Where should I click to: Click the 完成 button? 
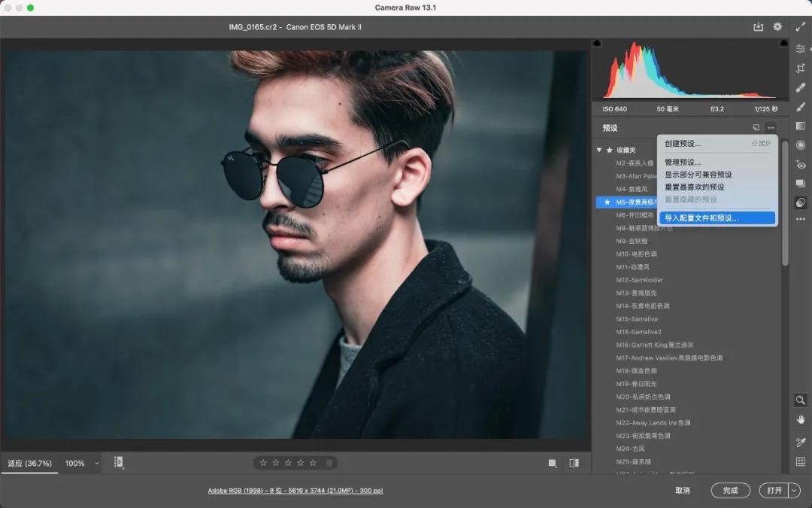730,490
